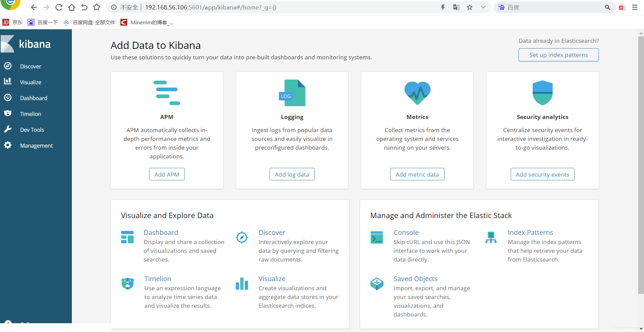
Task: Click the APM card icon
Action: click(167, 93)
